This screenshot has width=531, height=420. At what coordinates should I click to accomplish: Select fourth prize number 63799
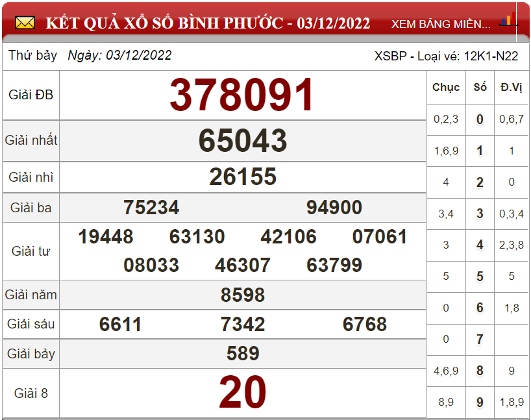click(x=334, y=265)
